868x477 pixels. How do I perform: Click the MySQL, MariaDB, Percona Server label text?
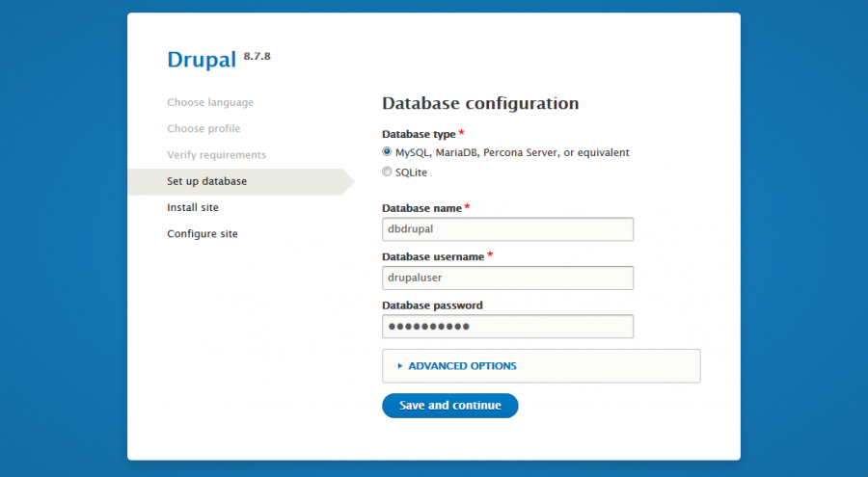512,152
